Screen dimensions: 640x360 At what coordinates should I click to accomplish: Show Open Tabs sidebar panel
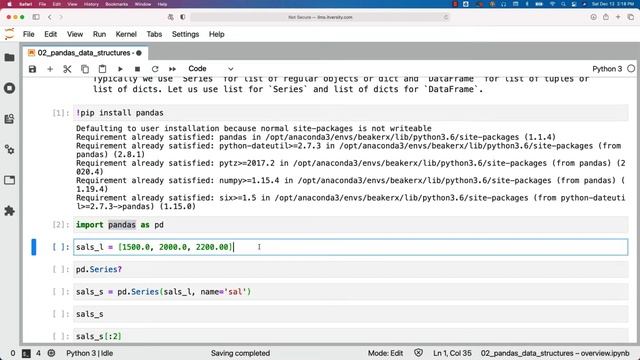9,180
